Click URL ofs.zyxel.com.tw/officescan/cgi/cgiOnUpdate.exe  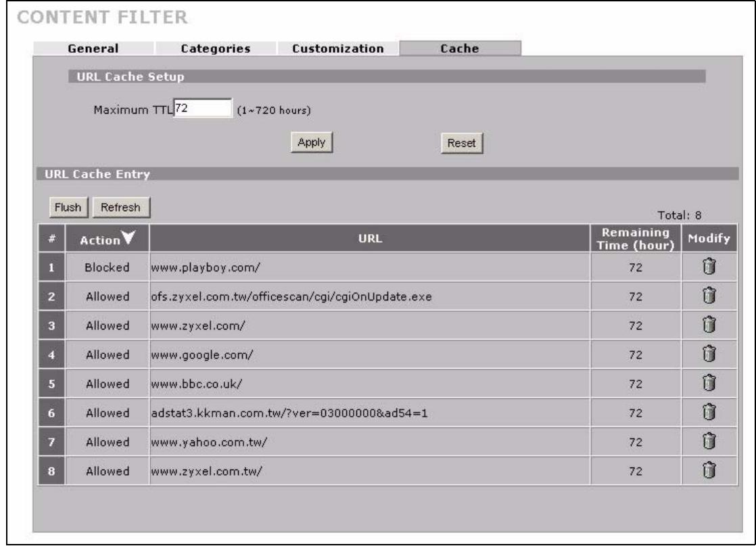click(291, 296)
